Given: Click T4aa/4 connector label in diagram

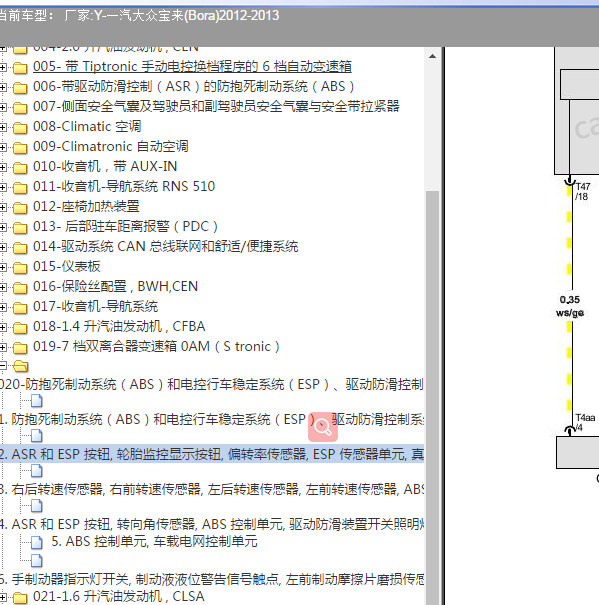Looking at the screenshot, I should [585, 422].
